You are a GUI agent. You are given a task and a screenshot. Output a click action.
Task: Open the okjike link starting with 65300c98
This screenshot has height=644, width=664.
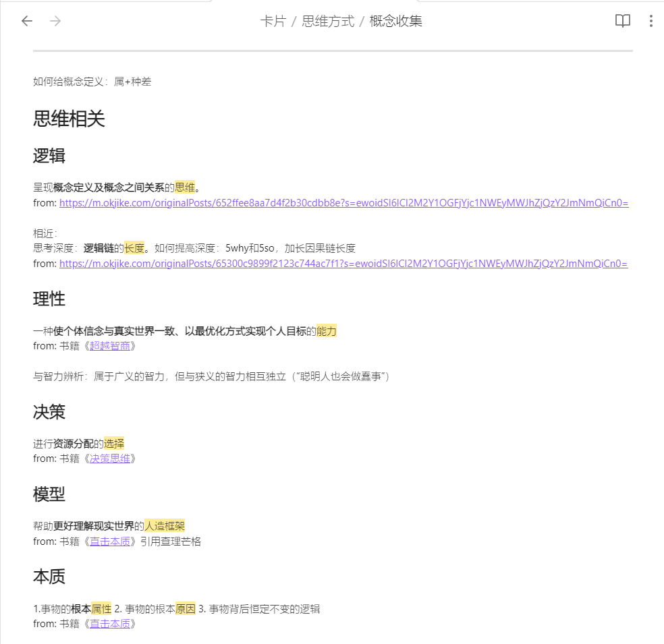tap(343, 264)
